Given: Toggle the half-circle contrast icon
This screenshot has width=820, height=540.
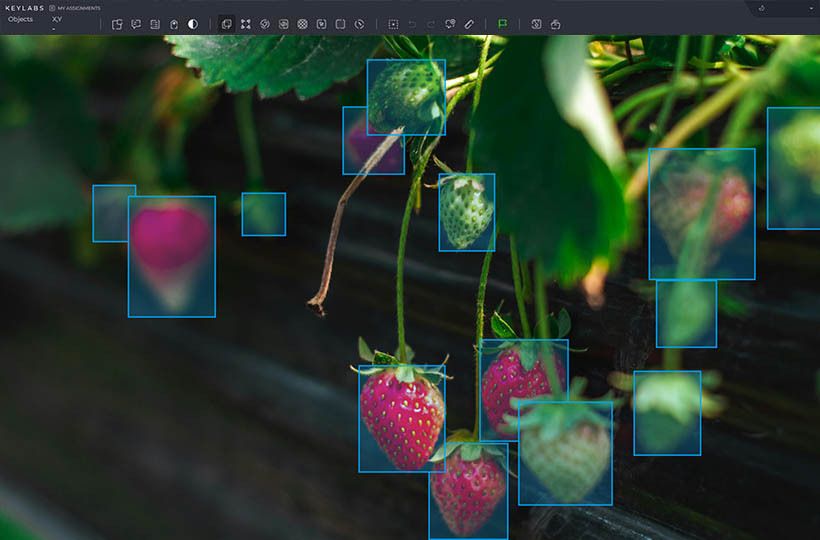Looking at the screenshot, I should [193, 24].
